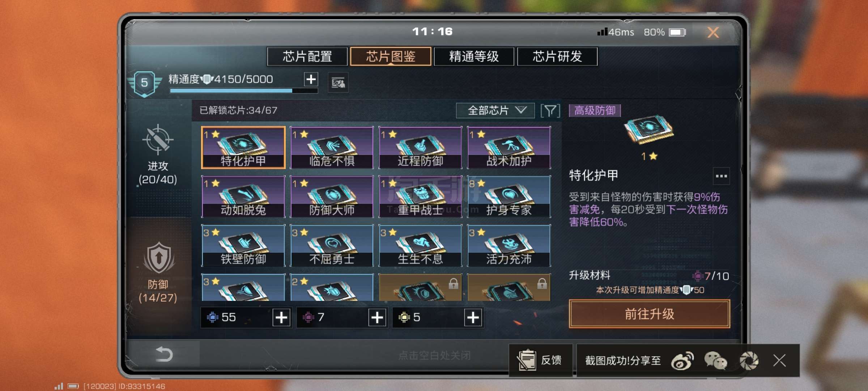Screen dimensions: 868x391
Task: Add mastery with the plus button
Action: [x=311, y=79]
